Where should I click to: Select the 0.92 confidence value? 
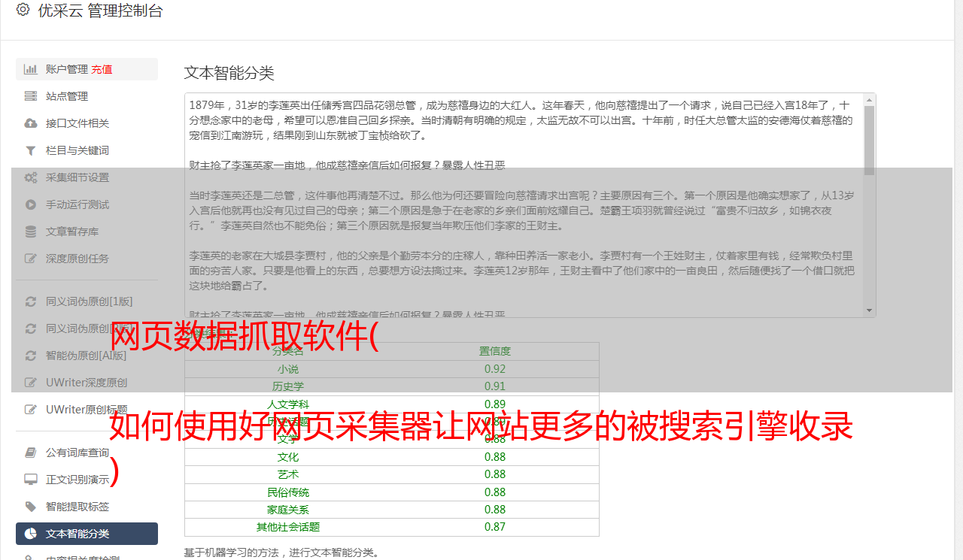pos(495,369)
